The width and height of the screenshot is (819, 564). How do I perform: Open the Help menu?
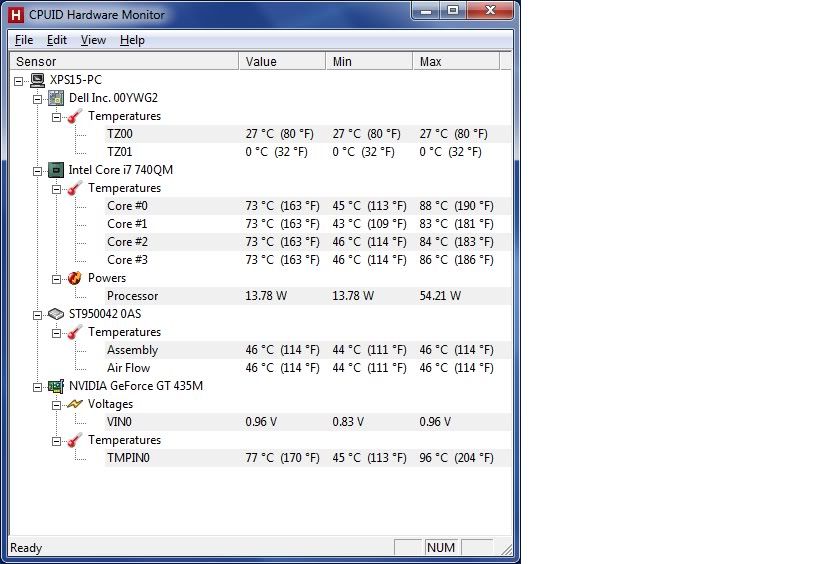point(132,40)
